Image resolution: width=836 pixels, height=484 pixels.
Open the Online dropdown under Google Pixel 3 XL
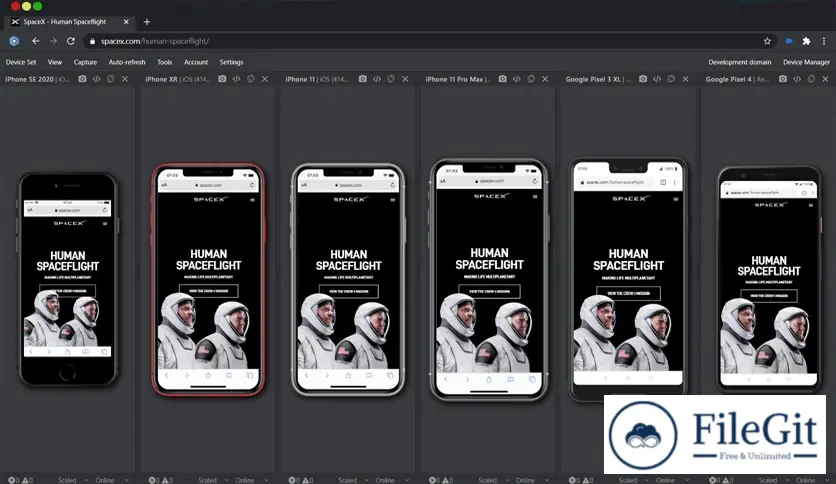pos(672,480)
